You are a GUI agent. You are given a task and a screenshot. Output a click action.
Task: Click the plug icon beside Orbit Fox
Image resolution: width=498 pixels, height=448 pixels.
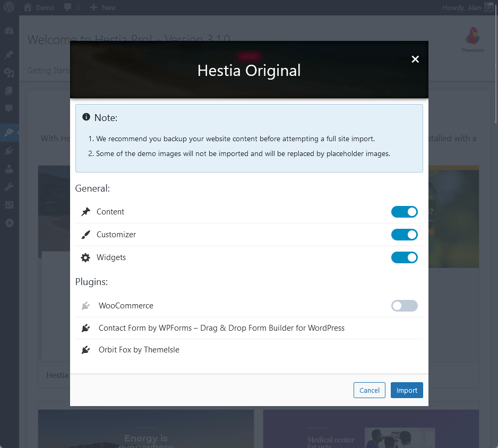(85, 350)
